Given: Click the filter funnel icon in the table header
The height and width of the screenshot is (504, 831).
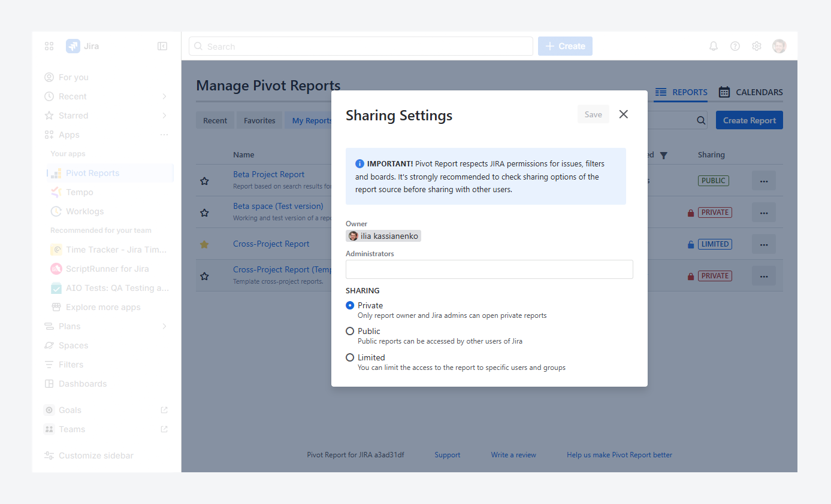Looking at the screenshot, I should point(663,155).
